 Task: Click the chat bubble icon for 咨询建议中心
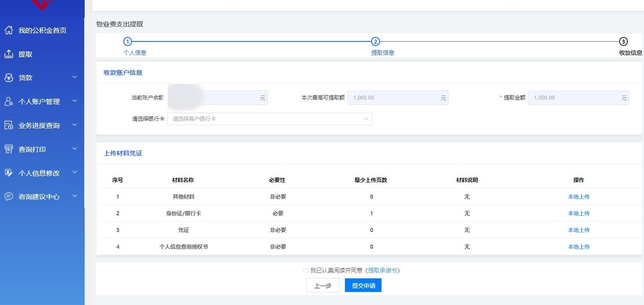(9, 197)
